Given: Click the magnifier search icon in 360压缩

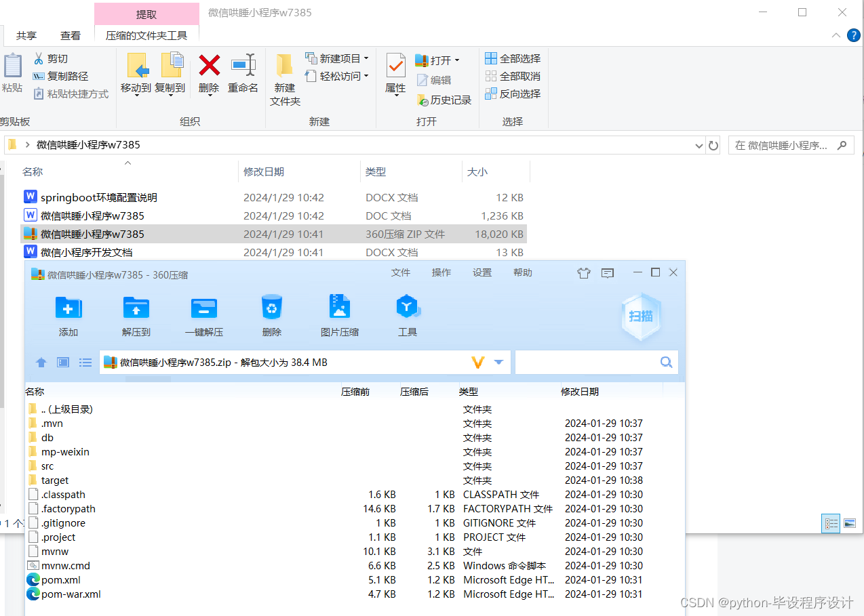Looking at the screenshot, I should click(x=666, y=362).
